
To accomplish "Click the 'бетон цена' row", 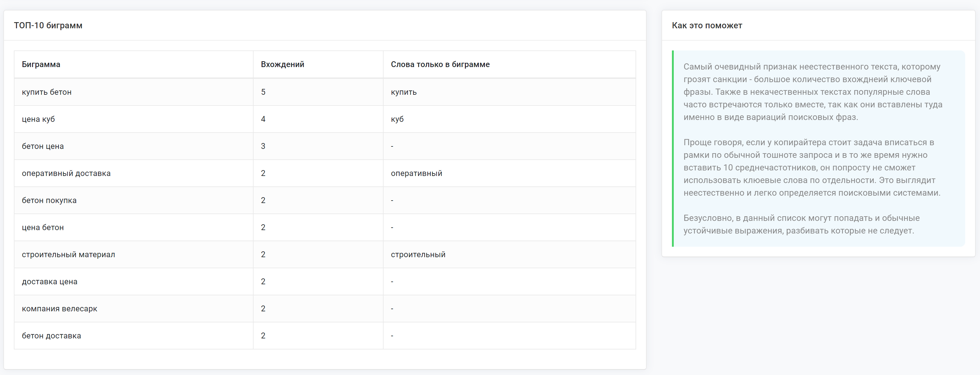I will (x=43, y=146).
